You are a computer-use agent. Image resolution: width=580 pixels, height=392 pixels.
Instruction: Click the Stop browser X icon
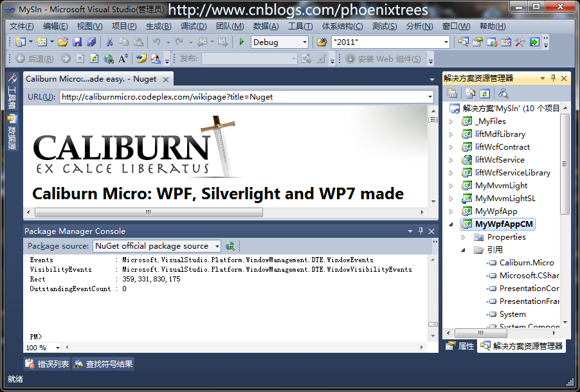coord(80,58)
